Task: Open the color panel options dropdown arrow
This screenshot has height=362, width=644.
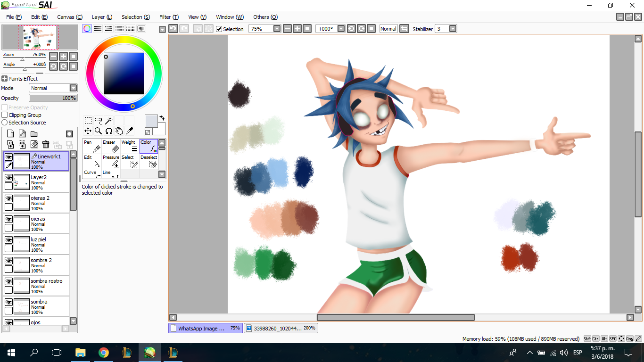Action: coord(162,29)
